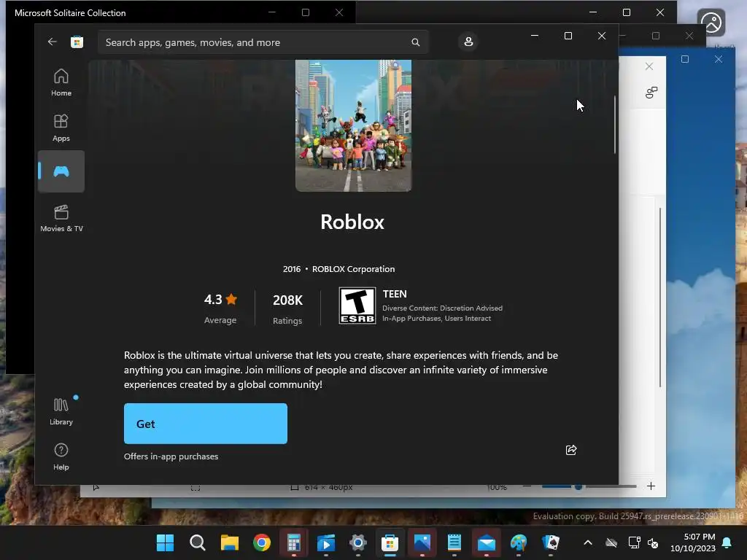Share Roblox using the share icon
Image resolution: width=747 pixels, height=560 pixels.
tap(570, 450)
